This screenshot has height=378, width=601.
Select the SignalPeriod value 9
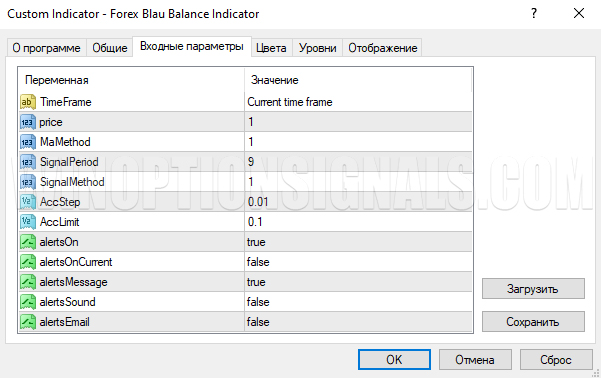(358, 162)
